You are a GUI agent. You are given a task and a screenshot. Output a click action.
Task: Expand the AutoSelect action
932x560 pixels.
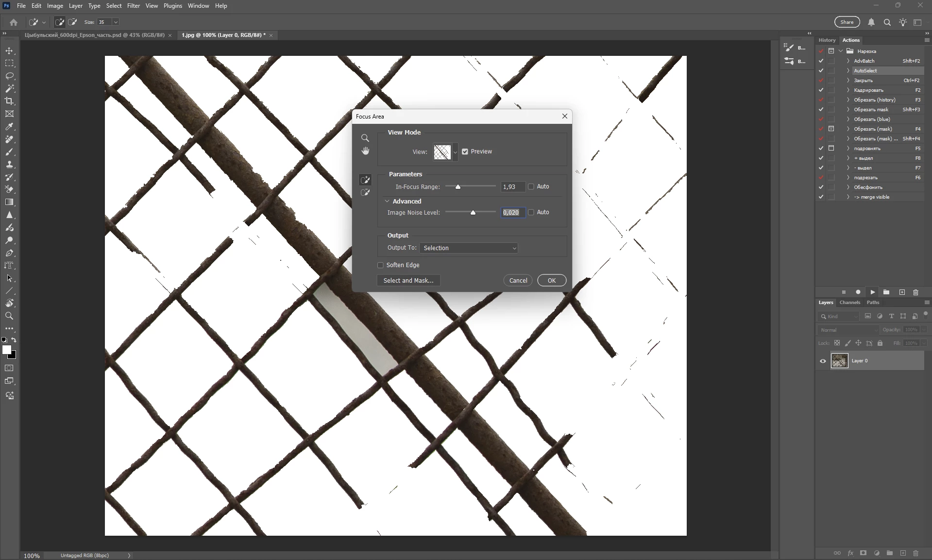click(848, 71)
